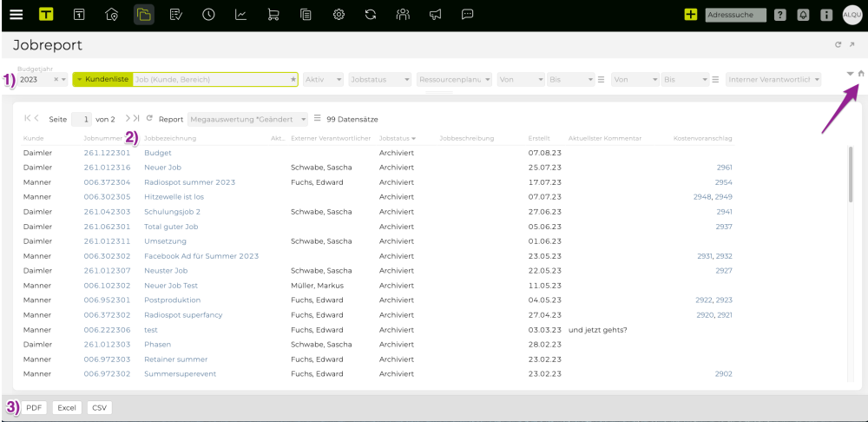Open the Aktiv filter dropdown
Viewport: 868px width, 422px height.
click(x=323, y=80)
